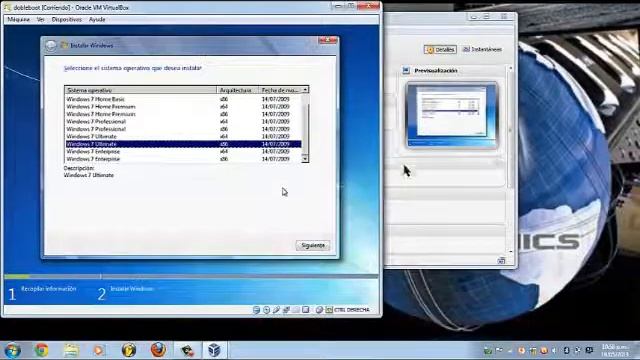Image resolution: width=640 pixels, height=360 pixels.
Task: Collapse the Previsualización section header
Action: pyautogui.click(x=436, y=71)
